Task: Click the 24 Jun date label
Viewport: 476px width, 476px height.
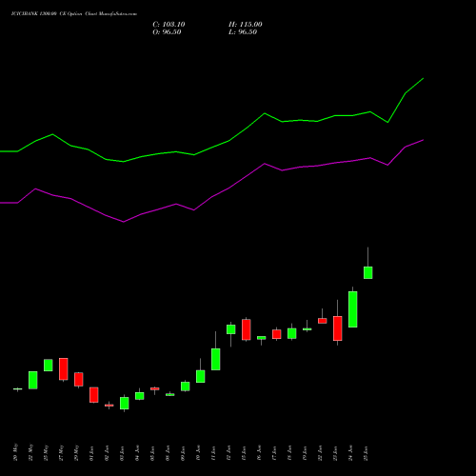Action: (351, 453)
